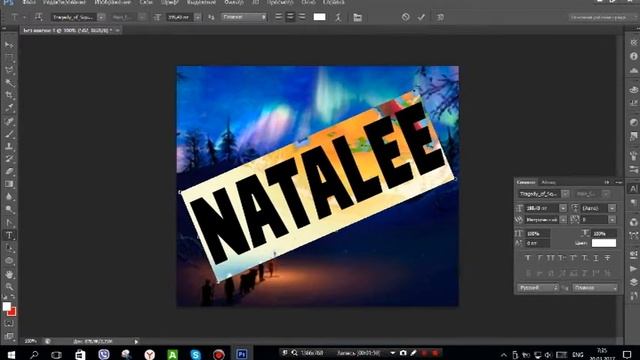Screen dimensions: 640x360
Task: Change screen mode at toolbox bottom
Action: coord(9,336)
